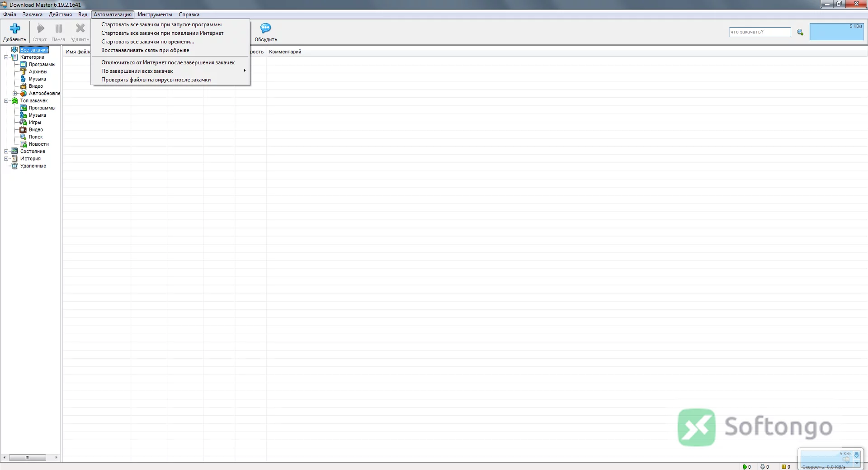Expand the История tree node

(6, 159)
